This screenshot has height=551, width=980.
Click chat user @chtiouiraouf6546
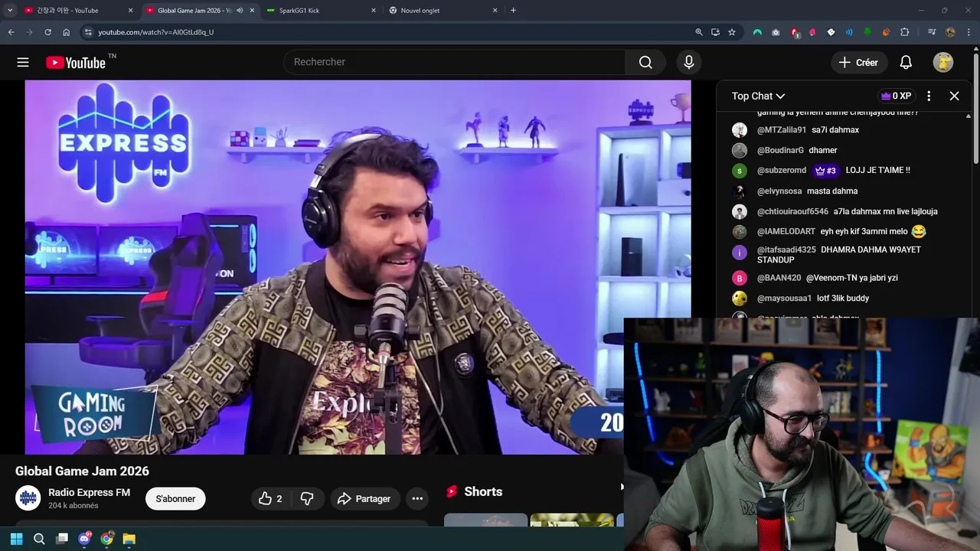point(792,211)
